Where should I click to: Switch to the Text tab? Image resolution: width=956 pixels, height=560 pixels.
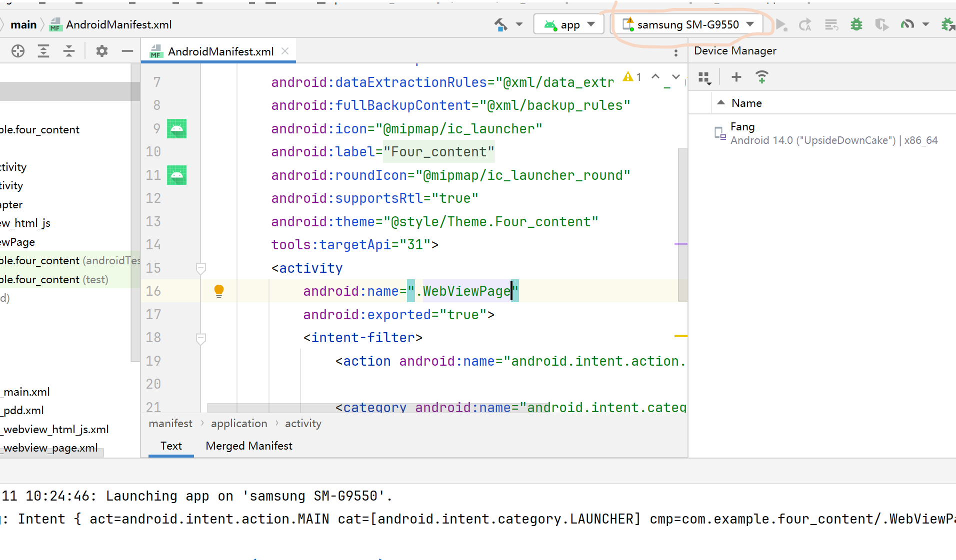(x=171, y=446)
